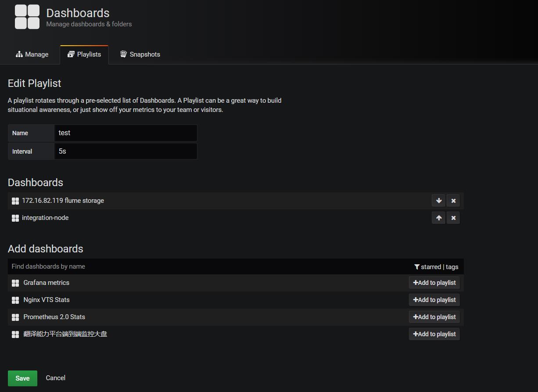Select the Playlists tab

pyautogui.click(x=84, y=54)
